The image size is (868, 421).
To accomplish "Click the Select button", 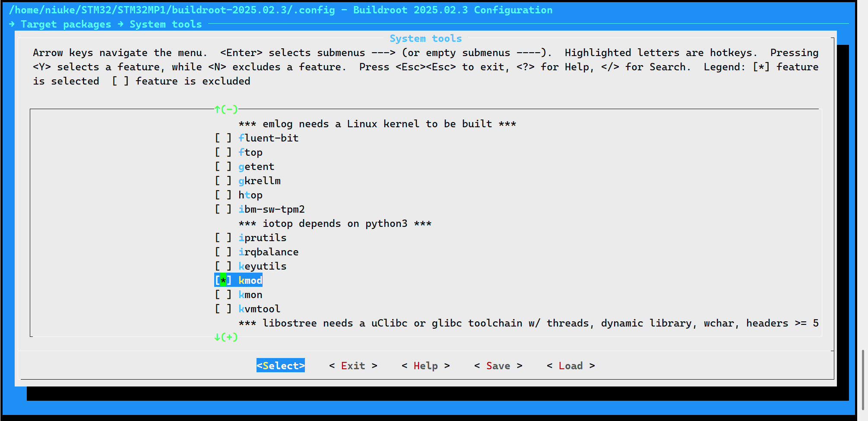I will pyautogui.click(x=281, y=365).
